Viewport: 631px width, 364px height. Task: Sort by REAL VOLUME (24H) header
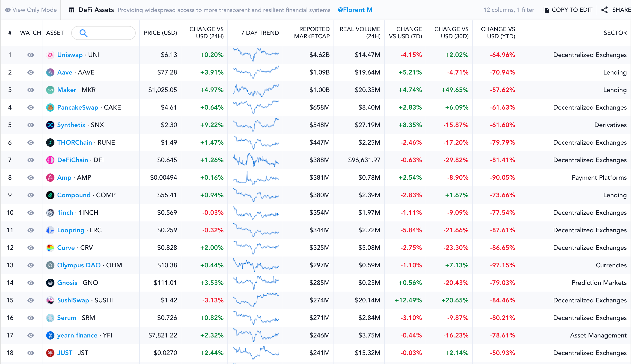[360, 33]
